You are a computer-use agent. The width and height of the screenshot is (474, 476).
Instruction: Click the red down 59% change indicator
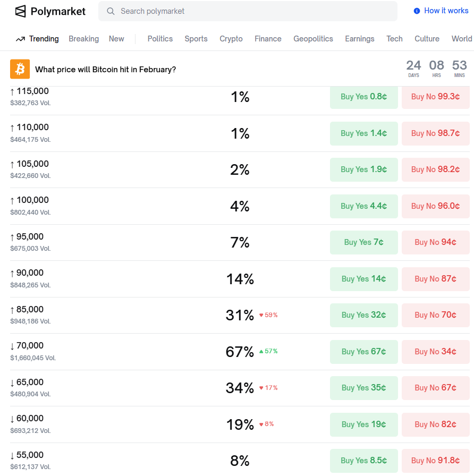[268, 315]
